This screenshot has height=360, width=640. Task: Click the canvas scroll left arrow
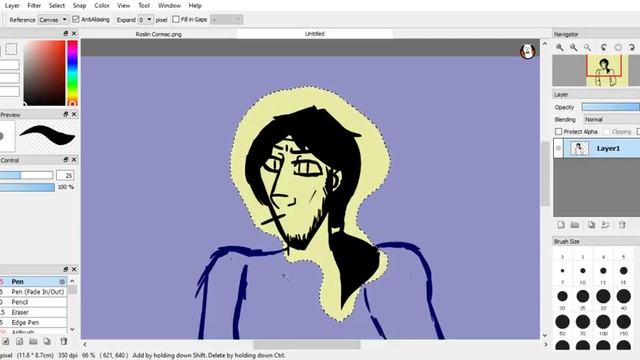(84, 344)
